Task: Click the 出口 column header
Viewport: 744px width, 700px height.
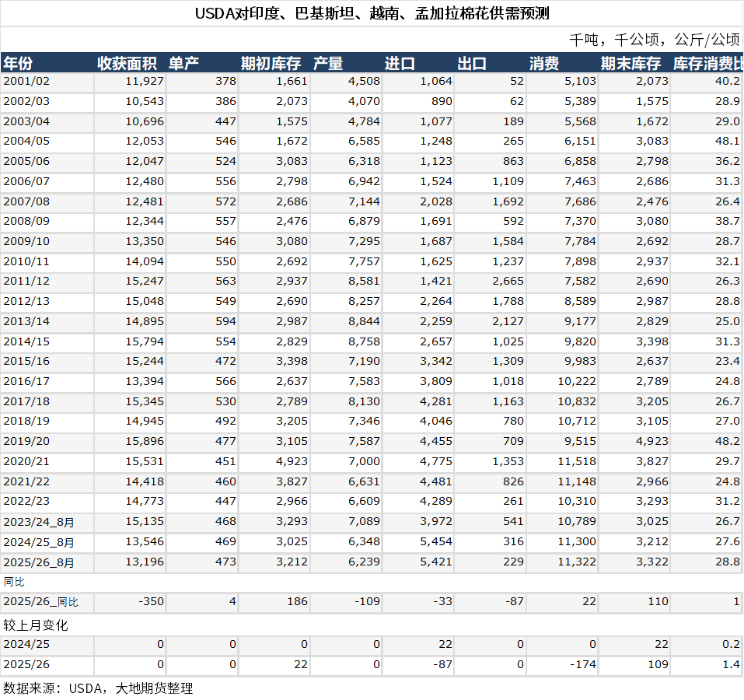Action: click(x=472, y=63)
